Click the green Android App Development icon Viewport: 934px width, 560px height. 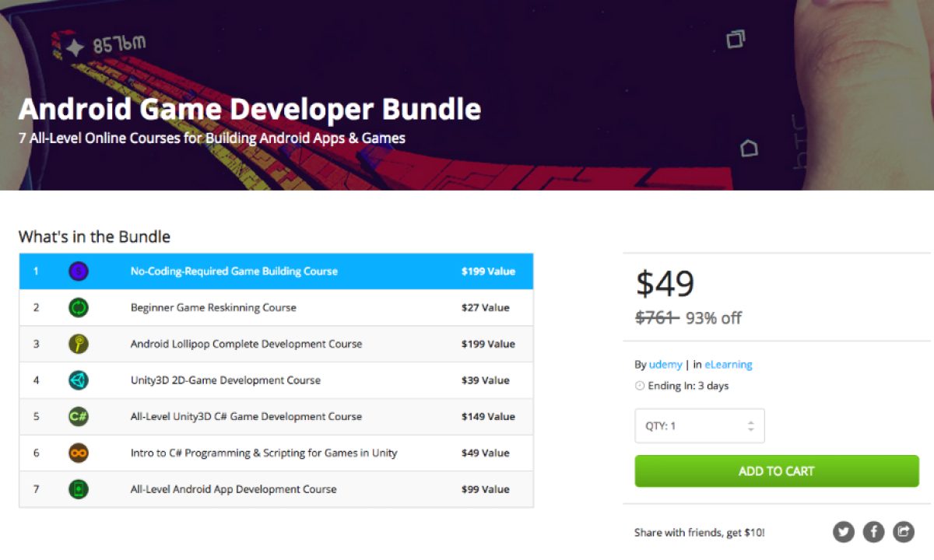(x=78, y=489)
